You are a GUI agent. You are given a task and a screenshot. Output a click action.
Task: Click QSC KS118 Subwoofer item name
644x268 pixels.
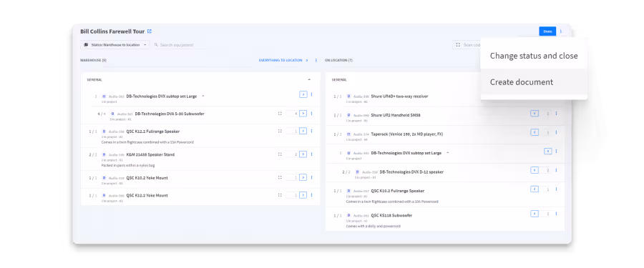pos(391,215)
